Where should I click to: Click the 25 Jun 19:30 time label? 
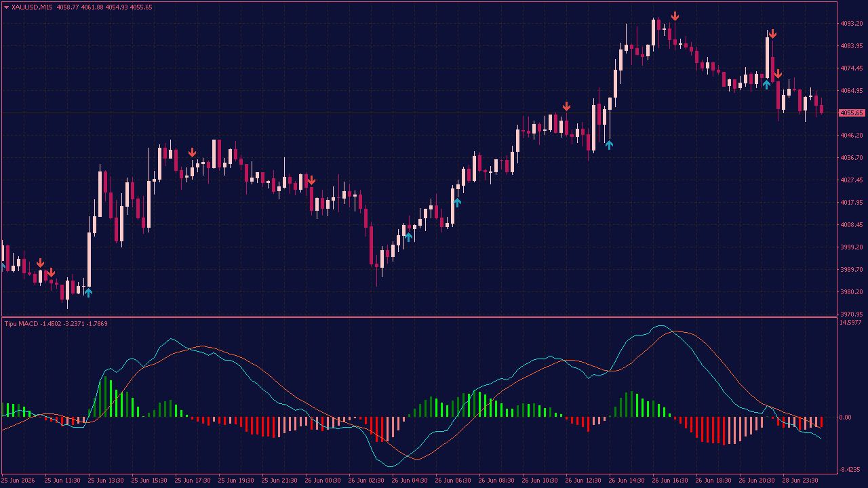(236, 481)
